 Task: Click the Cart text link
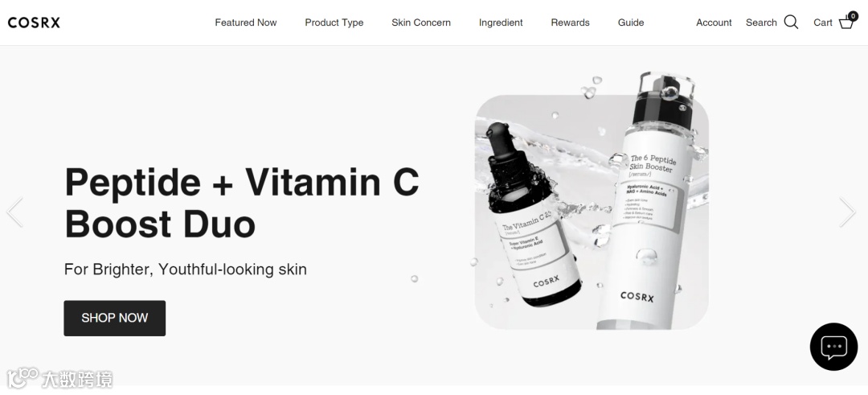[x=823, y=23]
